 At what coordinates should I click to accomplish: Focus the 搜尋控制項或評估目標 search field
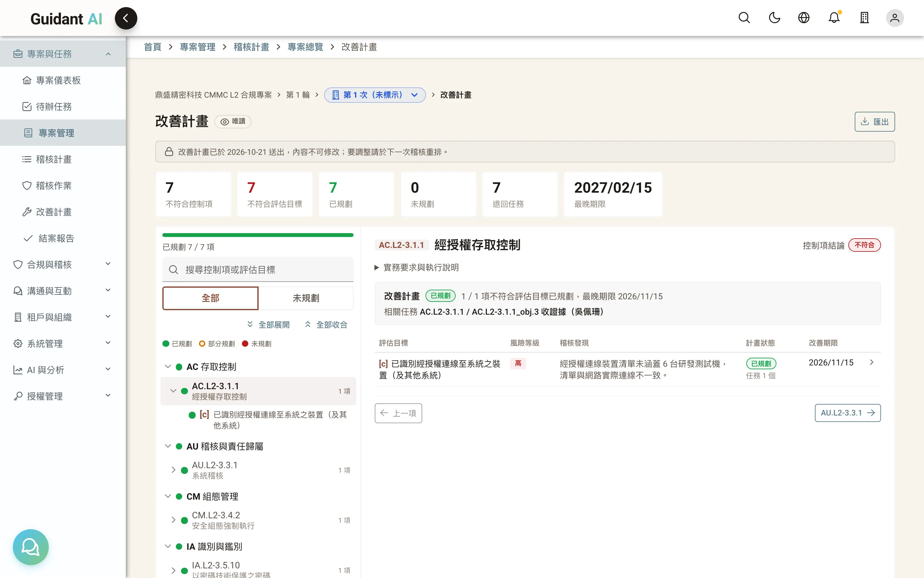(258, 269)
